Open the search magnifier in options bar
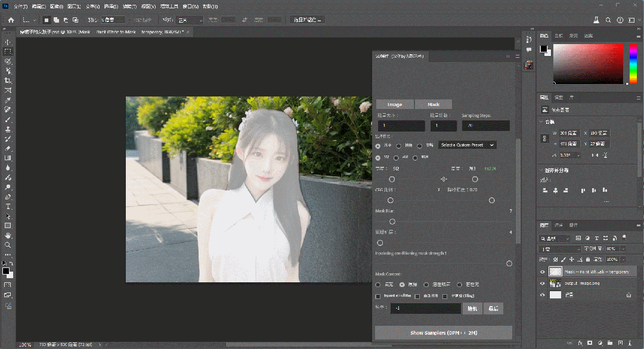This screenshot has width=644, height=349. click(608, 20)
